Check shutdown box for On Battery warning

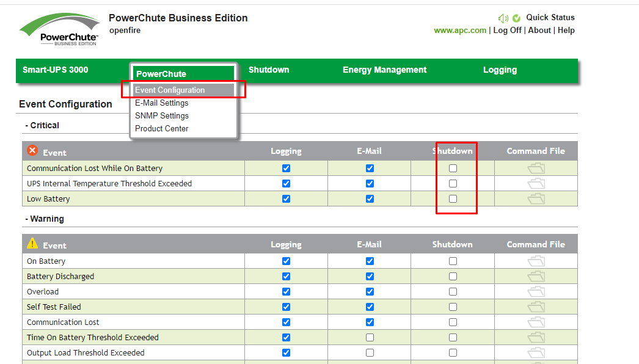coord(453,261)
